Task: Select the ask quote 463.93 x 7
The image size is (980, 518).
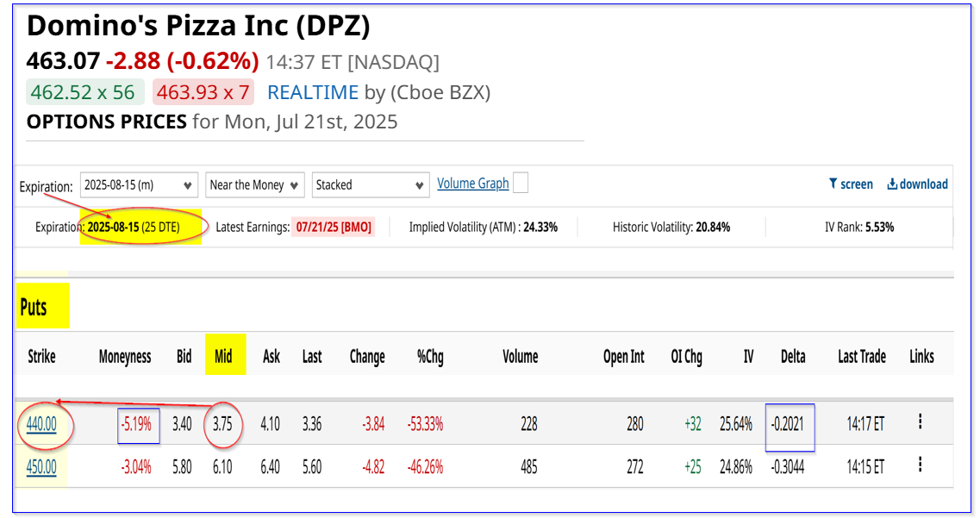Action: click(x=203, y=92)
